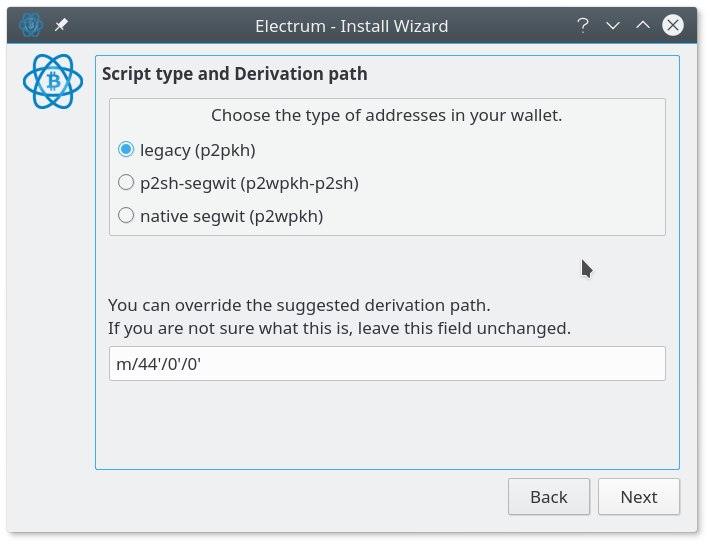Select the legacy (p2pkh) address type

coord(126,149)
